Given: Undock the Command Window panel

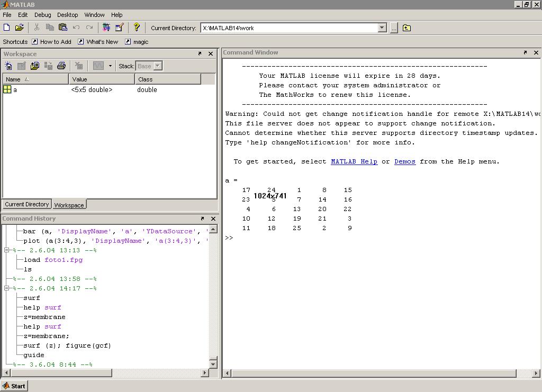Looking at the screenshot, I should click(526, 52).
